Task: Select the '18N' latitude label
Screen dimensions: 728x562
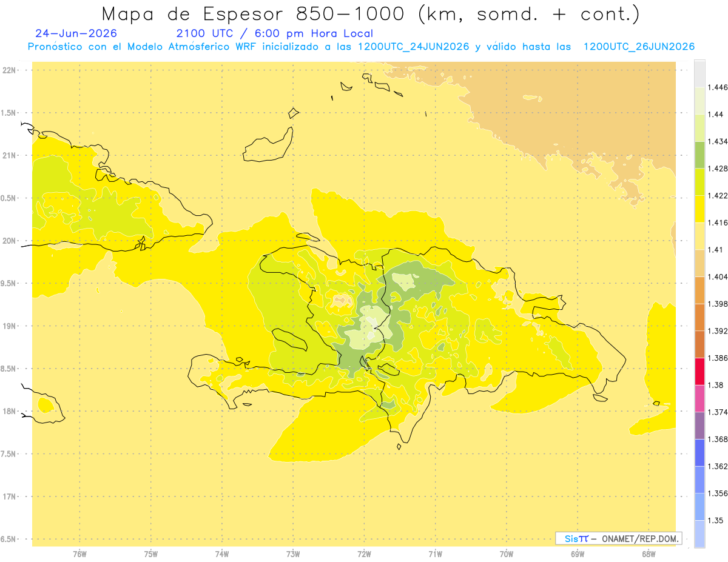Action: [x=9, y=412]
